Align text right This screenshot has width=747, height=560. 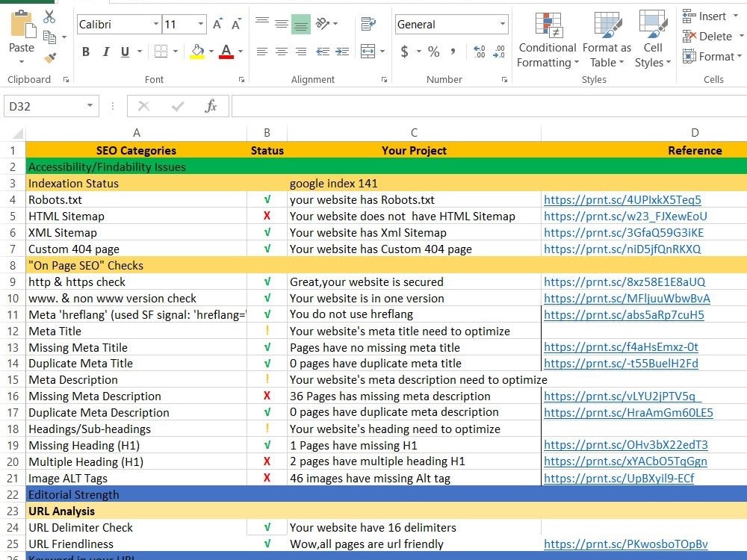[301, 52]
